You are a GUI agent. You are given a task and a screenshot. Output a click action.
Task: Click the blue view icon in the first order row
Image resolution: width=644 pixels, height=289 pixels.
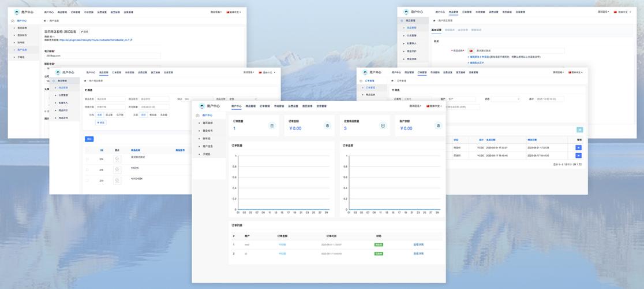click(578, 147)
